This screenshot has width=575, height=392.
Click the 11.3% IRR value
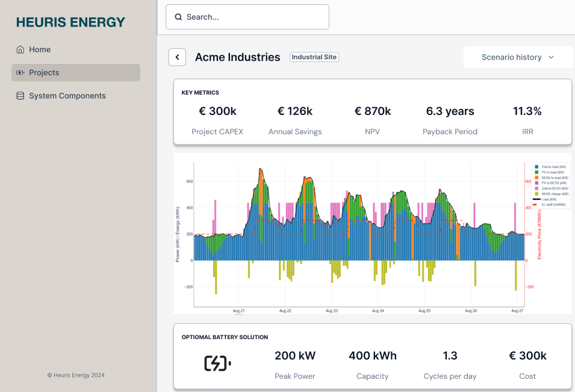tap(527, 111)
